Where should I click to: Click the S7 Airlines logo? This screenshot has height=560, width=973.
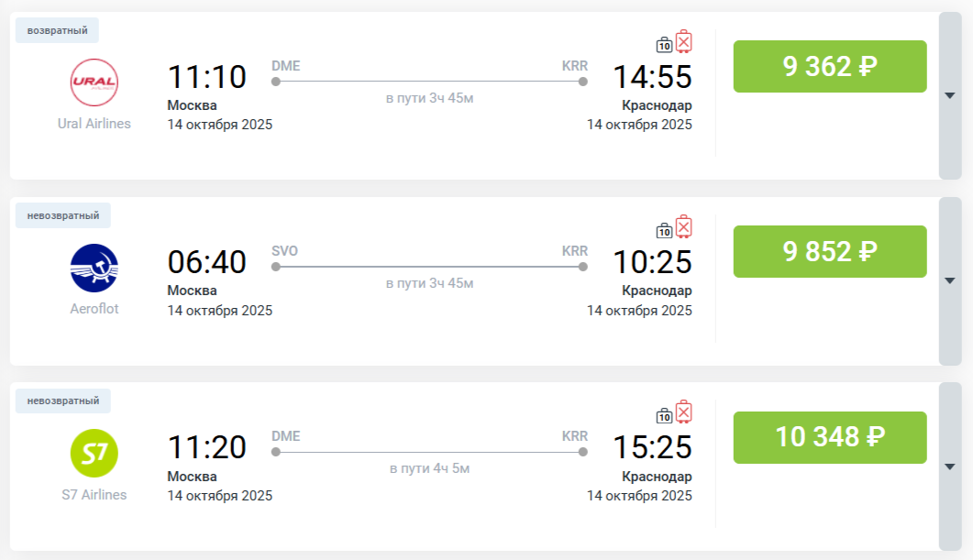94,454
